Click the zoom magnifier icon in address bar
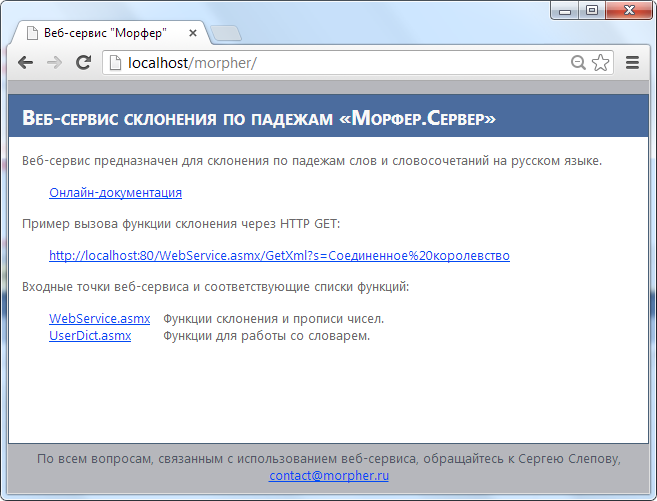 point(578,63)
